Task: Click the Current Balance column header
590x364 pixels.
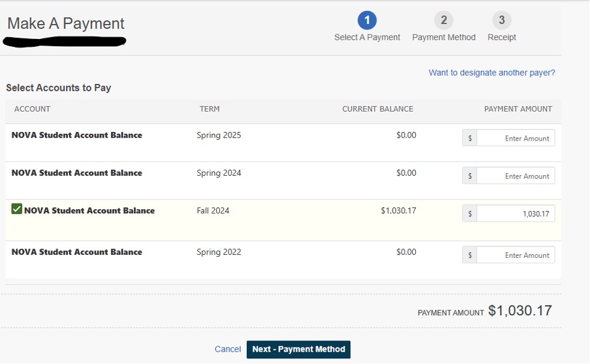Action: coord(378,109)
